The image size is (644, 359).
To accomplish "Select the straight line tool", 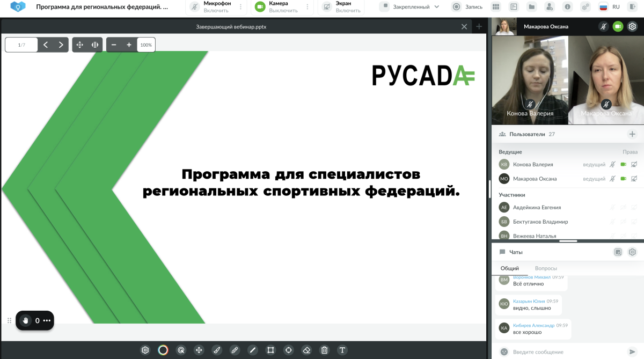I will click(x=253, y=350).
